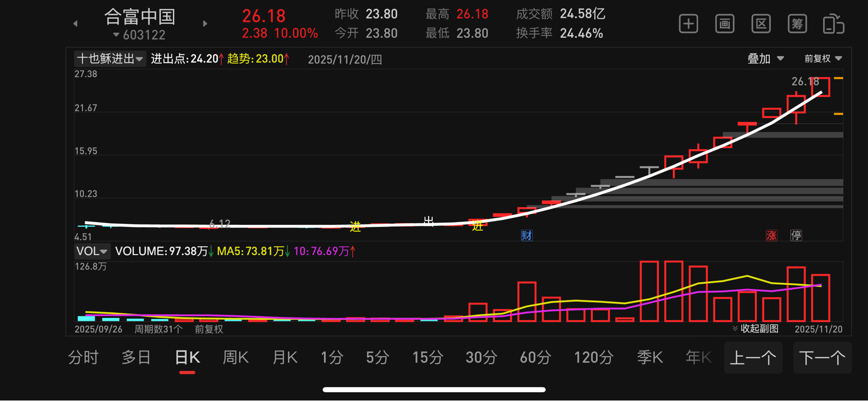868x401 pixels.
Task: Tap the 趋势:23.00 indicator value
Action: (x=258, y=59)
